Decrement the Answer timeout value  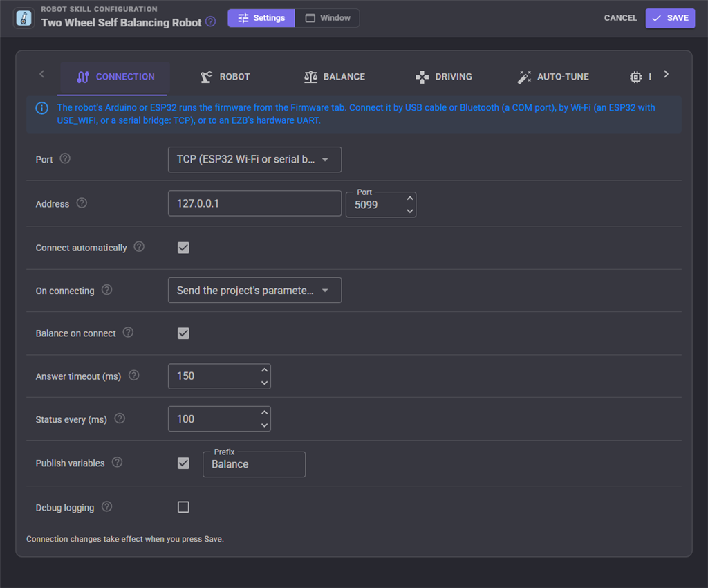pyautogui.click(x=265, y=383)
